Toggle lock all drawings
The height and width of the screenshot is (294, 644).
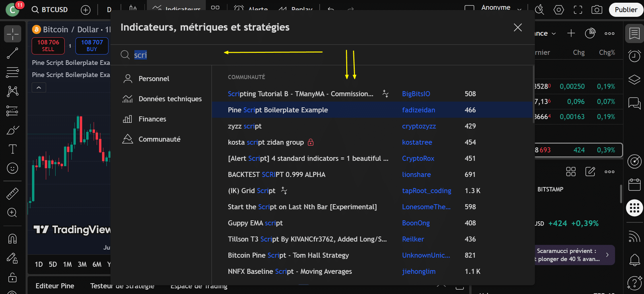click(x=12, y=278)
